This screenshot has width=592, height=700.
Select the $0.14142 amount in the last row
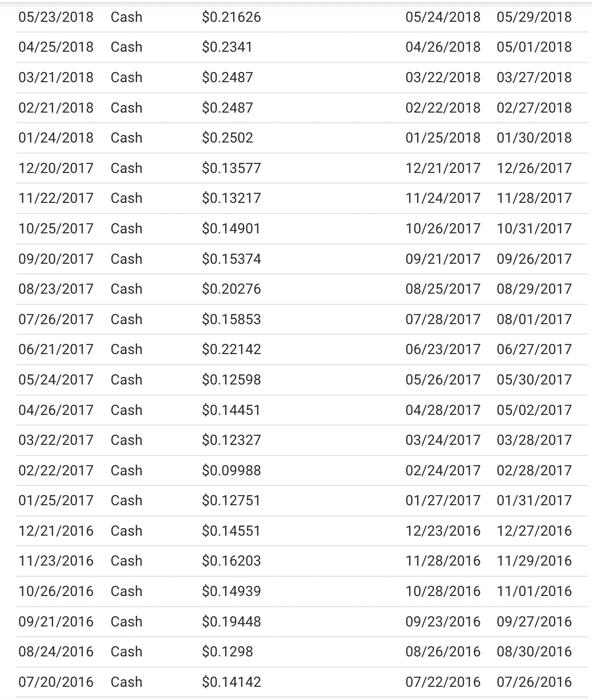(231, 682)
